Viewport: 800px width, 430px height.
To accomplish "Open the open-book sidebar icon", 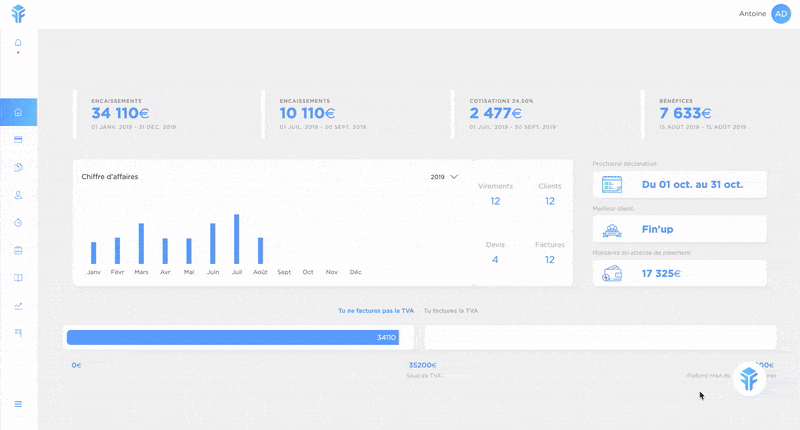I will (18, 278).
